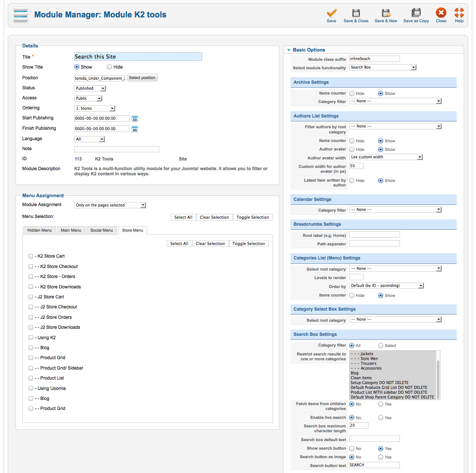
Task: Set Show Title to Show
Action: 77,67
